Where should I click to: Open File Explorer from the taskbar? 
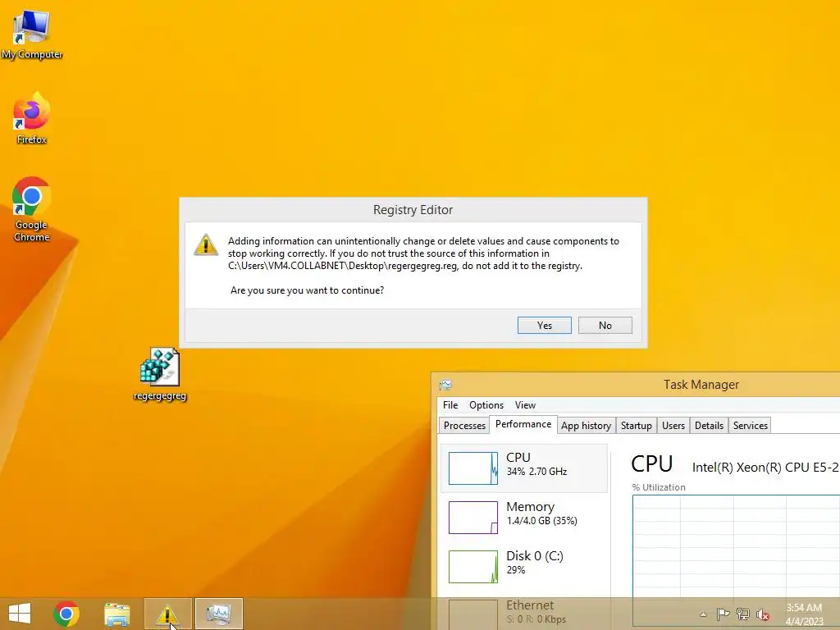point(116,614)
